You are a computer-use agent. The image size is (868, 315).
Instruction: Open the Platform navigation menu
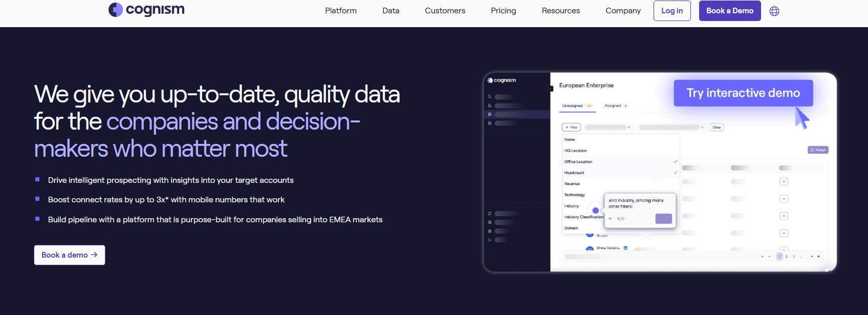click(x=341, y=11)
